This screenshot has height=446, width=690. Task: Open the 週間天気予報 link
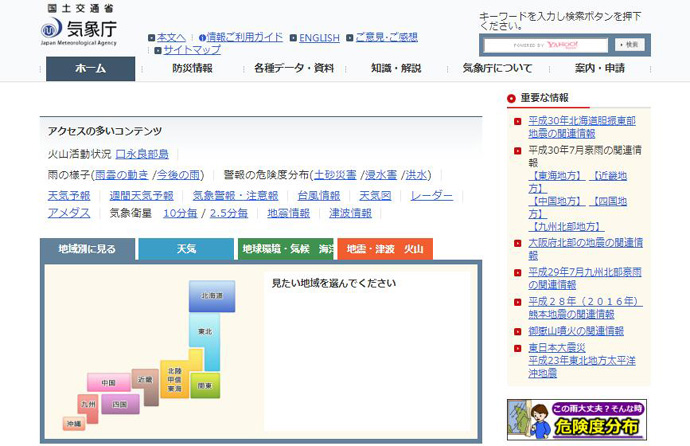click(142, 196)
